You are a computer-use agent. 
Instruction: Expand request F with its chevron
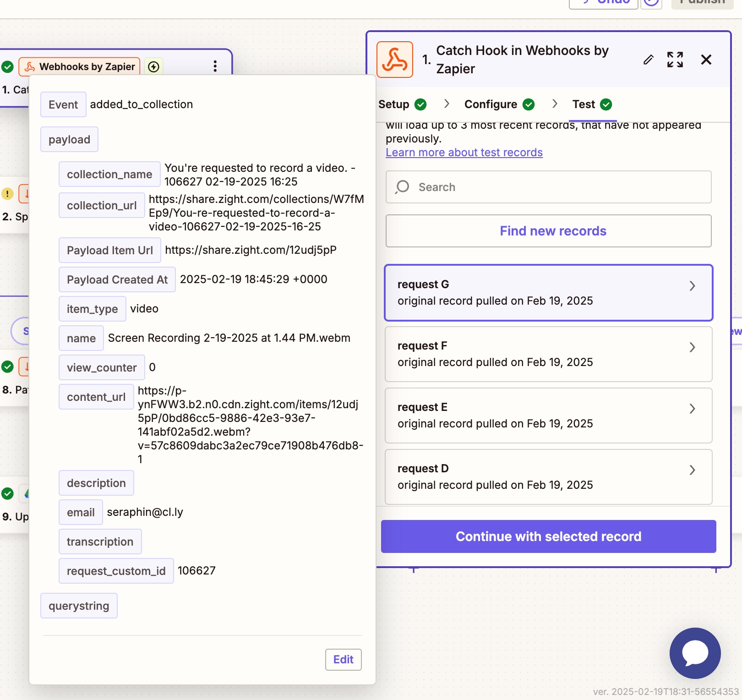[692, 347]
